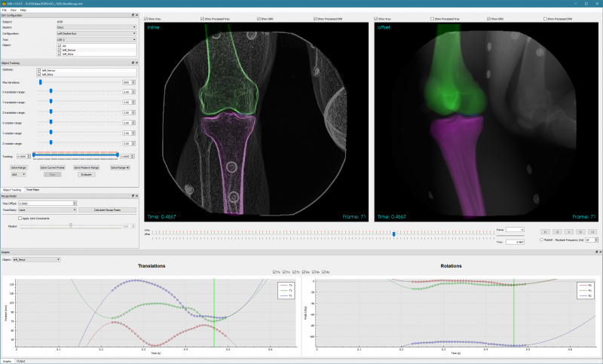The width and height of the screenshot is (603, 364).
Task: Jump to the first frame of playback
Action: coord(545,232)
